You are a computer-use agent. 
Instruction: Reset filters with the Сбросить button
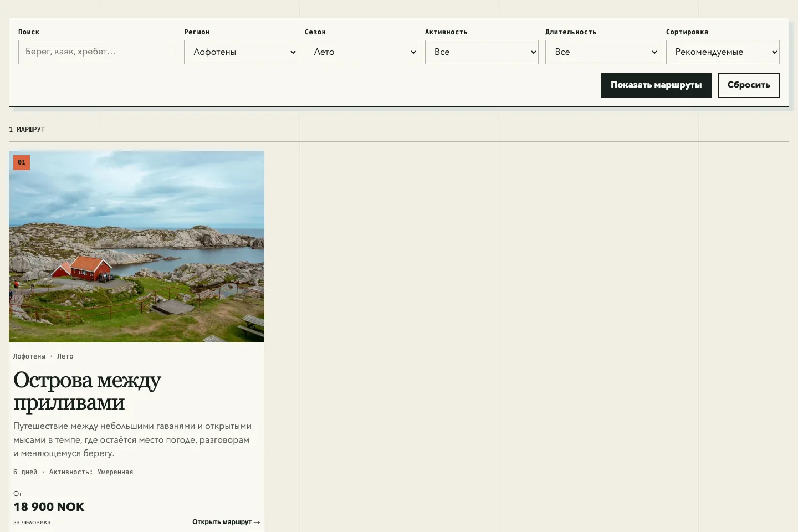click(x=749, y=85)
